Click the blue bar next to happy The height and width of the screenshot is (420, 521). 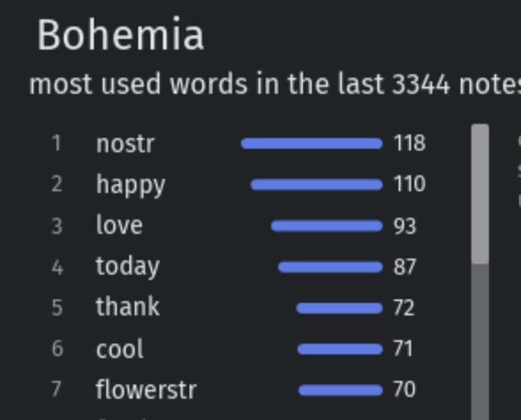tap(317, 184)
